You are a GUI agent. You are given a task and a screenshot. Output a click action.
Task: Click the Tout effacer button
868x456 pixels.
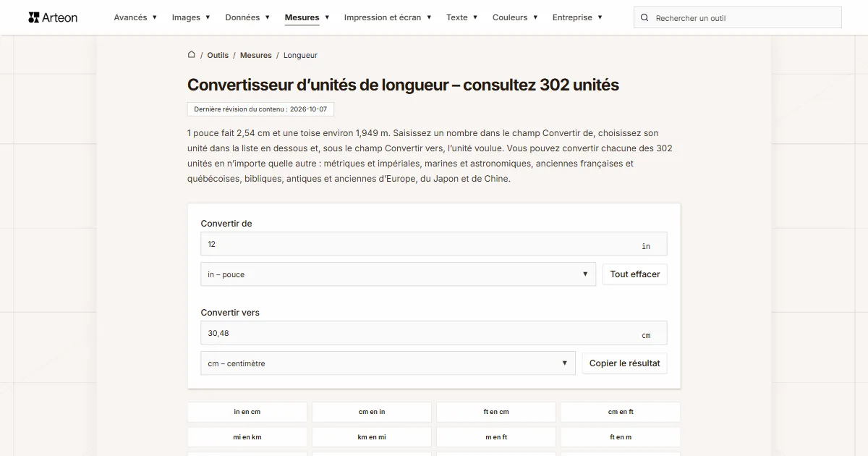[635, 274]
